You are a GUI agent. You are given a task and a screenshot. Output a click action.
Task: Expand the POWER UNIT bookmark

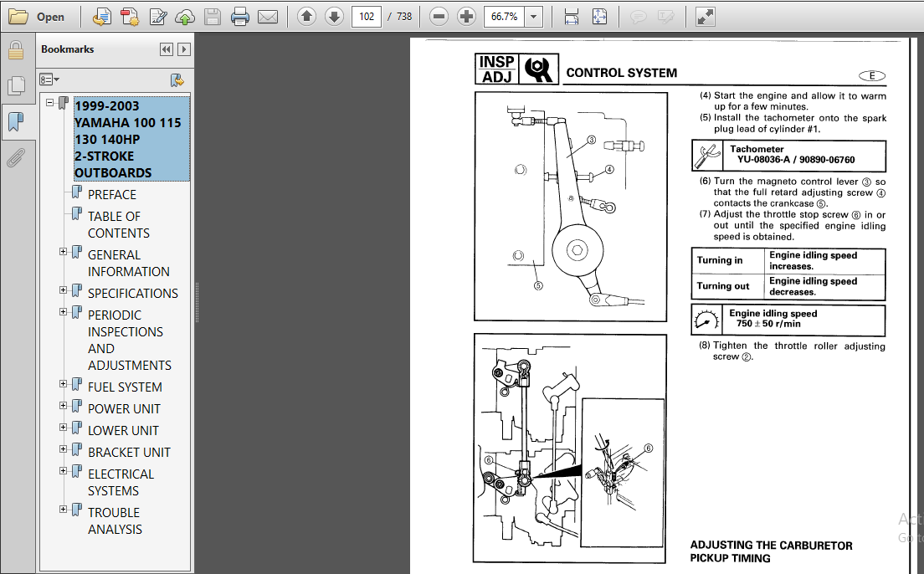63,406
